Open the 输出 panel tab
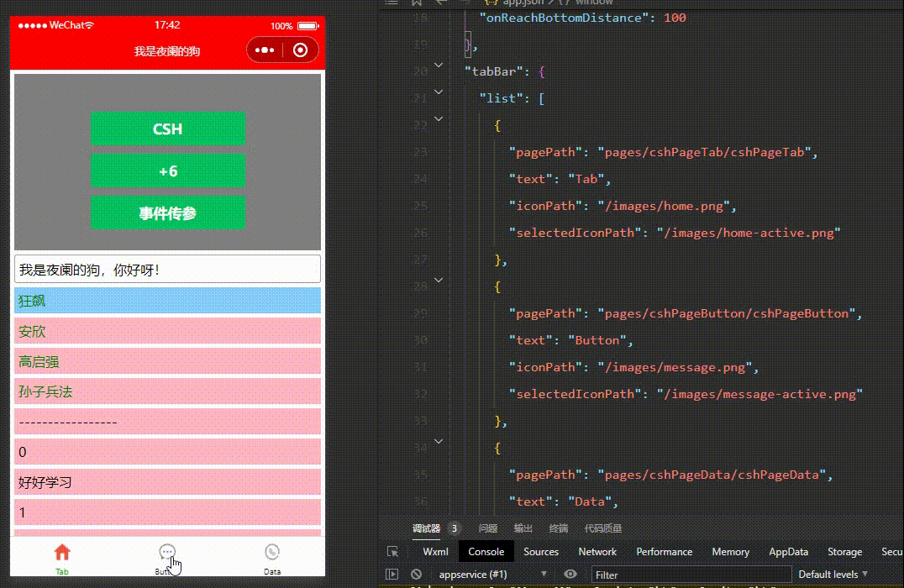 523,528
